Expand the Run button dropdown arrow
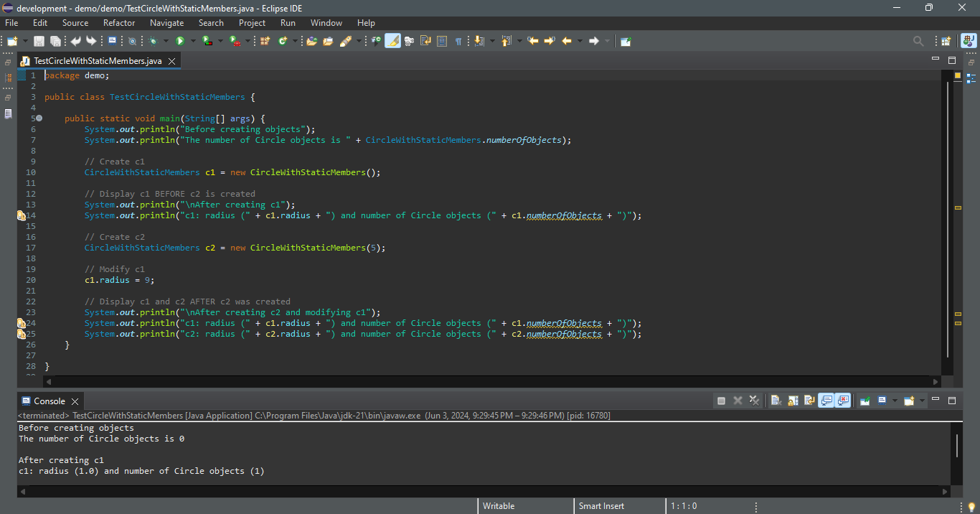 coord(192,41)
